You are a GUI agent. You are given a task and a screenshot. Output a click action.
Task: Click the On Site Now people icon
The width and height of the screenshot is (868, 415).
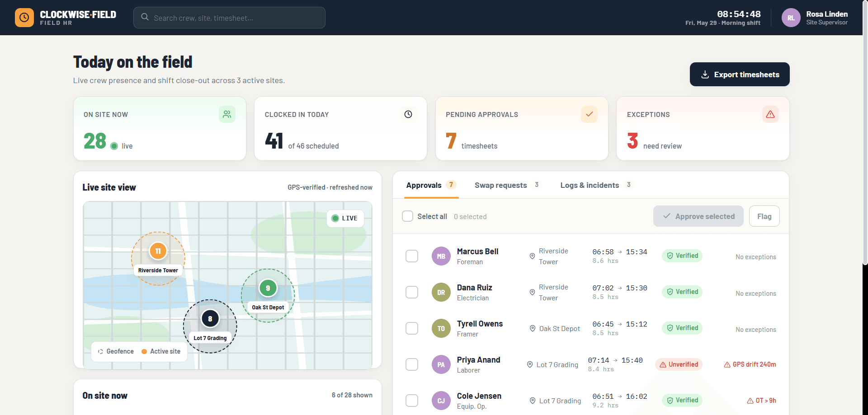click(227, 114)
